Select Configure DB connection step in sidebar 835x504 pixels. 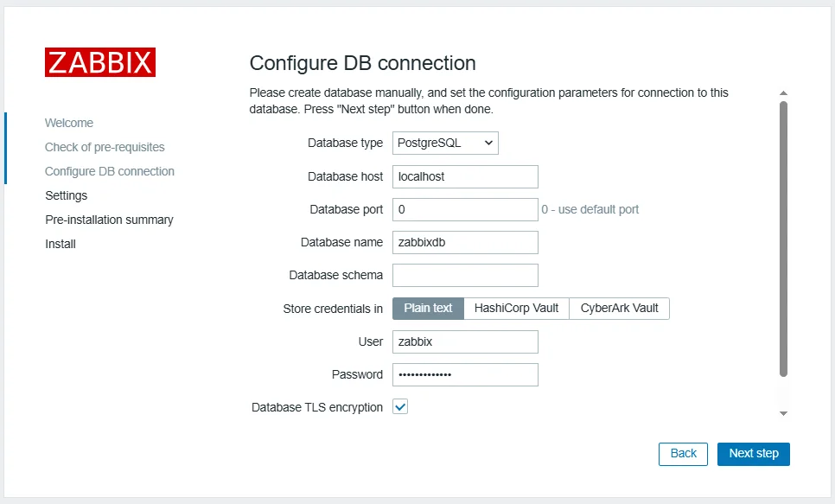110,171
